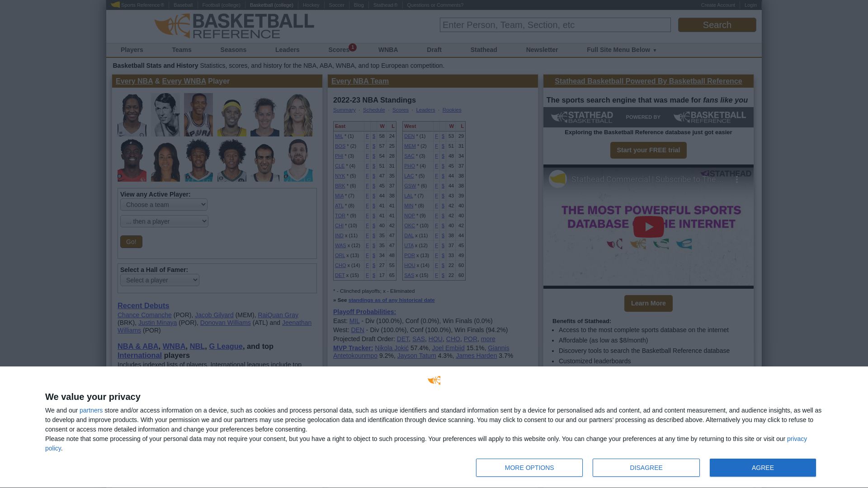Click the Full Site Menu Below expander

click(622, 49)
